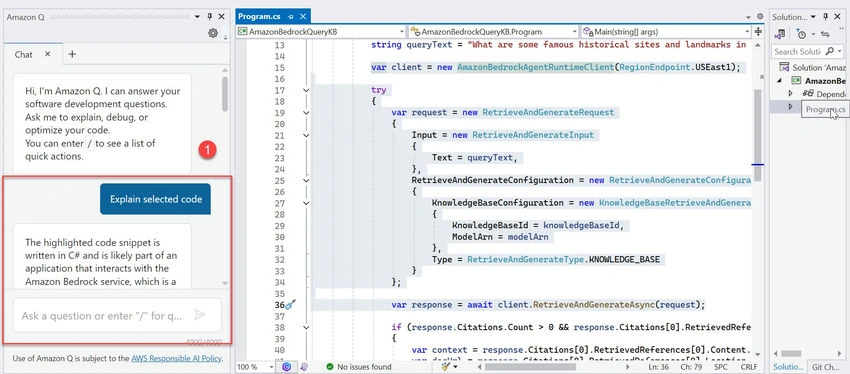Split the editor window

click(758, 31)
